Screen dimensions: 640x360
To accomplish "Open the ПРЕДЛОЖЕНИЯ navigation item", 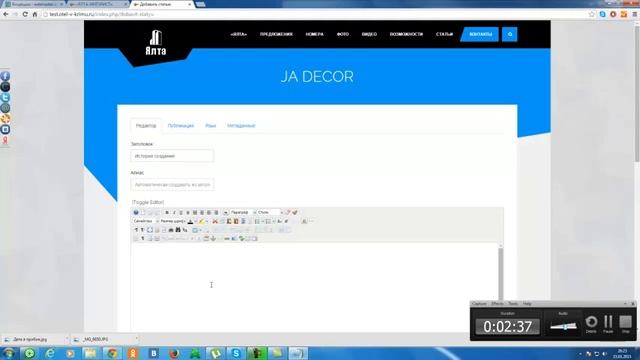I will [x=276, y=34].
